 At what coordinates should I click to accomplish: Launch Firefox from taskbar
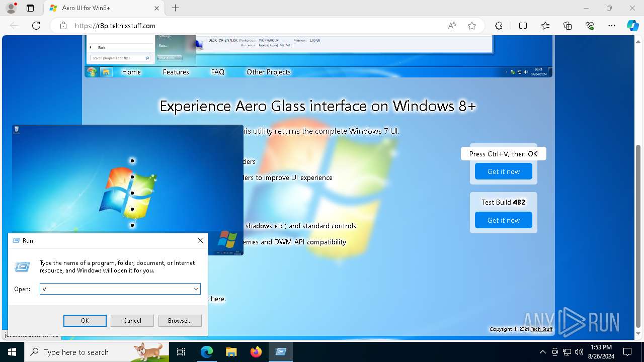[256, 352]
